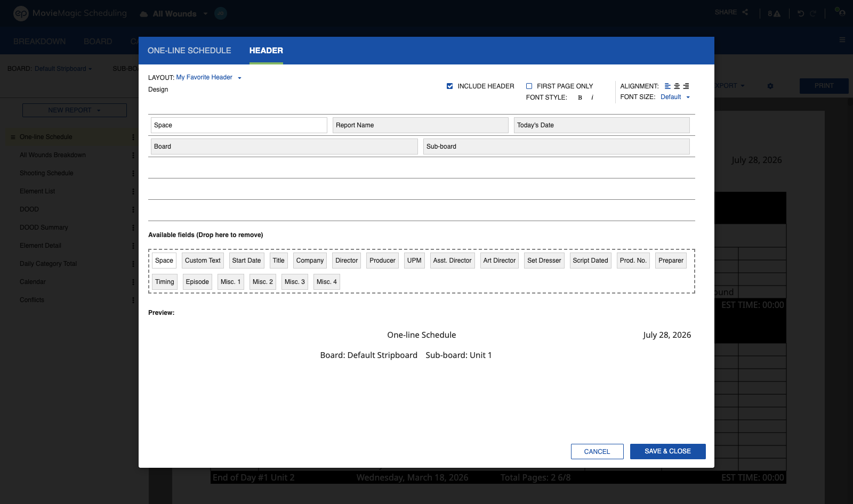
Task: Pick the Title available field
Action: pyautogui.click(x=279, y=261)
